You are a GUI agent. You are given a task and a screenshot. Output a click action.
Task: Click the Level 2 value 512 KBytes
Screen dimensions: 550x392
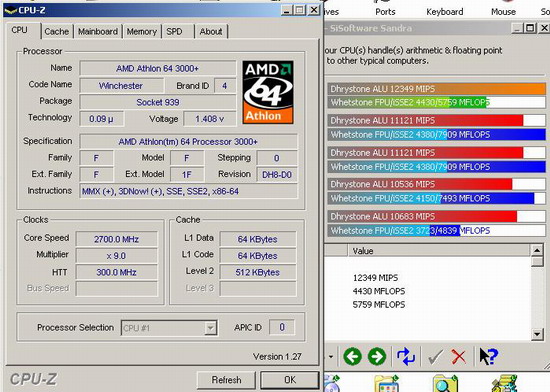[258, 272]
